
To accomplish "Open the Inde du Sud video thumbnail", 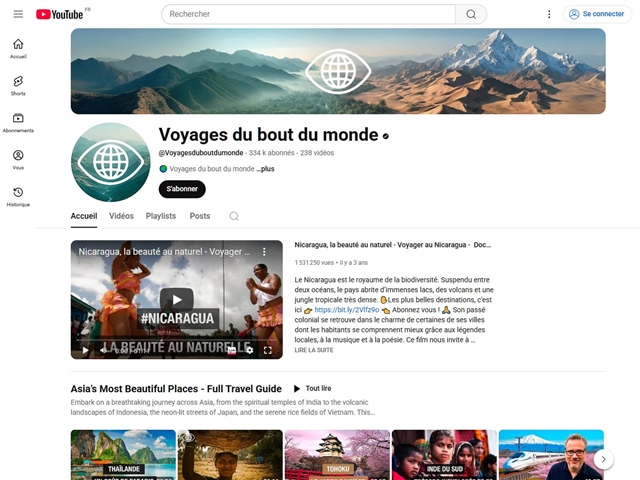I will coord(444,455).
